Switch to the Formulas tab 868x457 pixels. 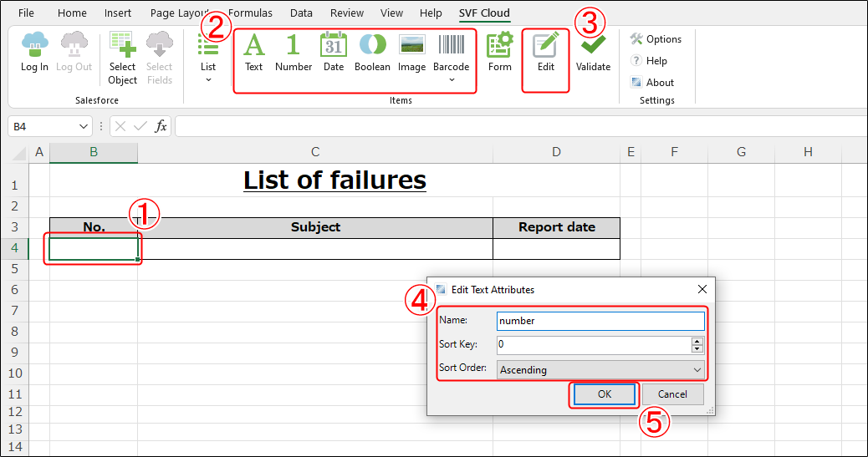tap(250, 13)
